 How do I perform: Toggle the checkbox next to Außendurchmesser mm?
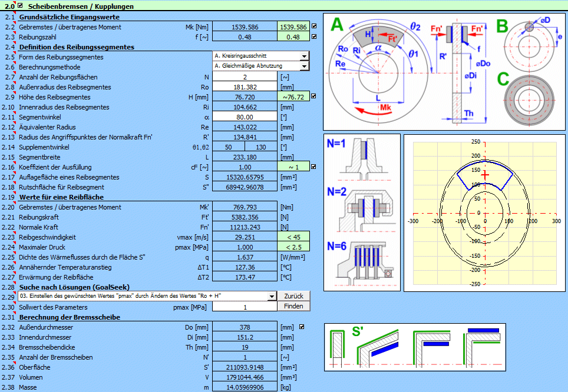click(302, 327)
